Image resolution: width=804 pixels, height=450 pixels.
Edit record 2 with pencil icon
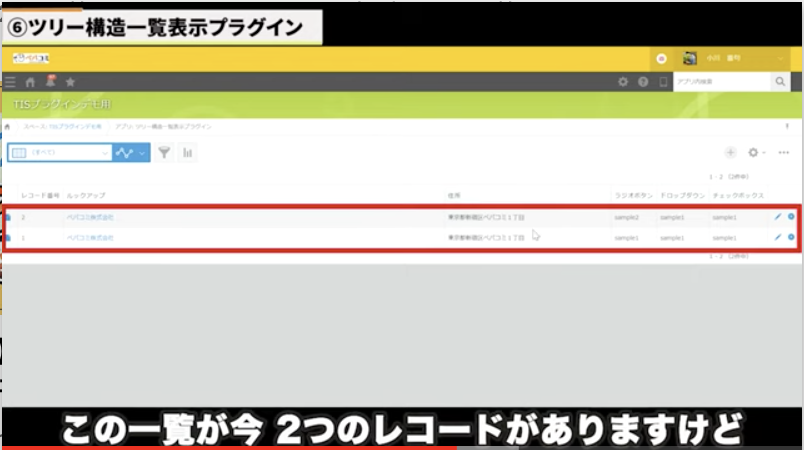tap(778, 216)
